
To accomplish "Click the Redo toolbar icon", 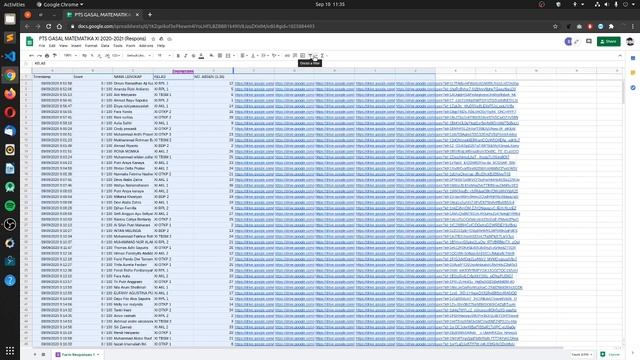I will click(x=39, y=56).
